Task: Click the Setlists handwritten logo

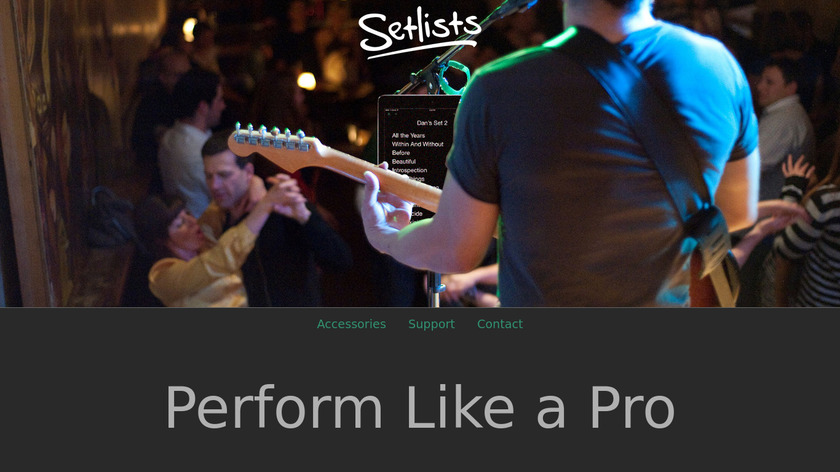Action: coord(419,32)
